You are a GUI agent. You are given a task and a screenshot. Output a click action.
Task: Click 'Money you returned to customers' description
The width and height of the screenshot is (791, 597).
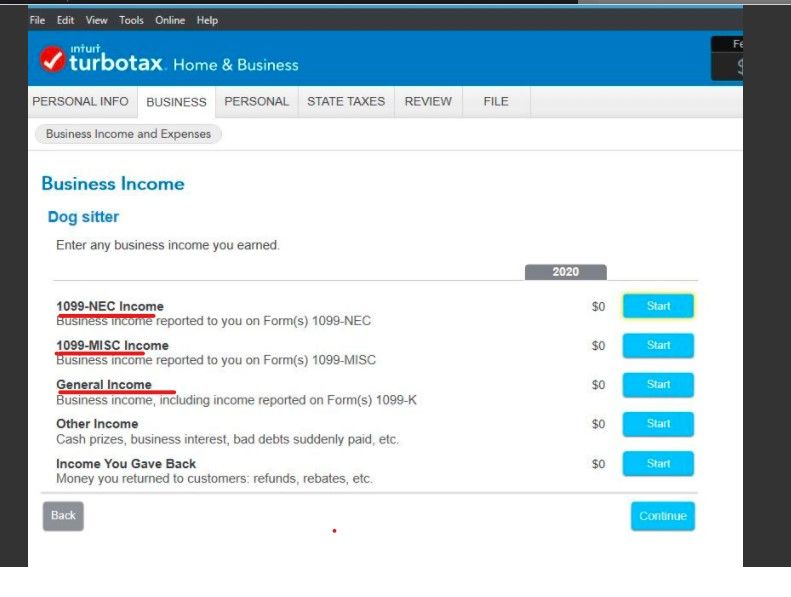214,478
